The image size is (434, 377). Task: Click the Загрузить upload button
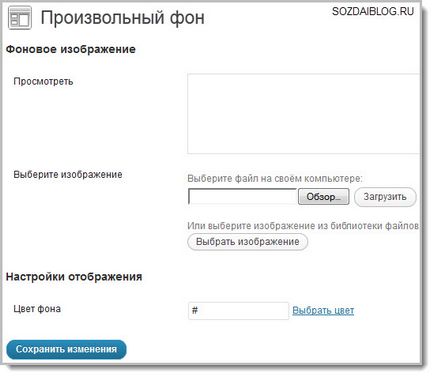point(385,197)
